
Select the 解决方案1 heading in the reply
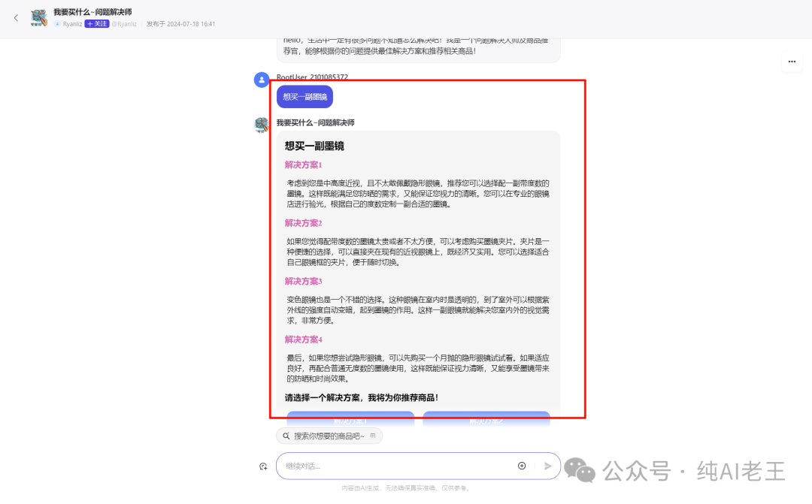coord(303,165)
